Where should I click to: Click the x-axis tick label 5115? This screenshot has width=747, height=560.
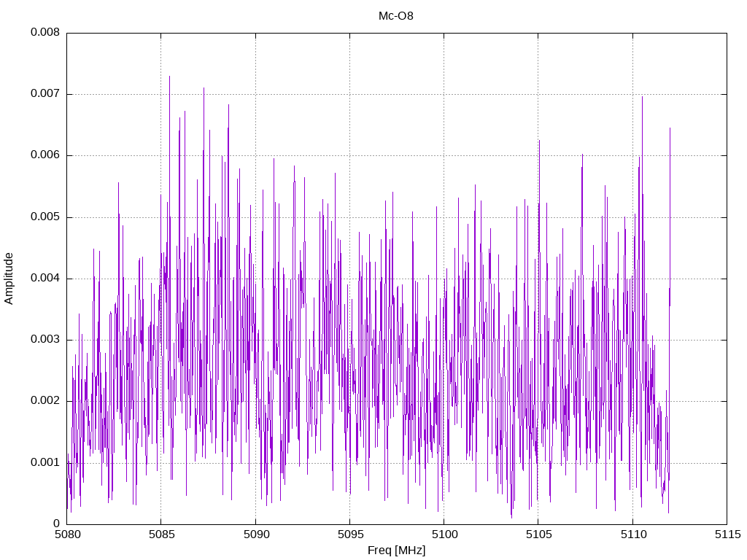(728, 534)
